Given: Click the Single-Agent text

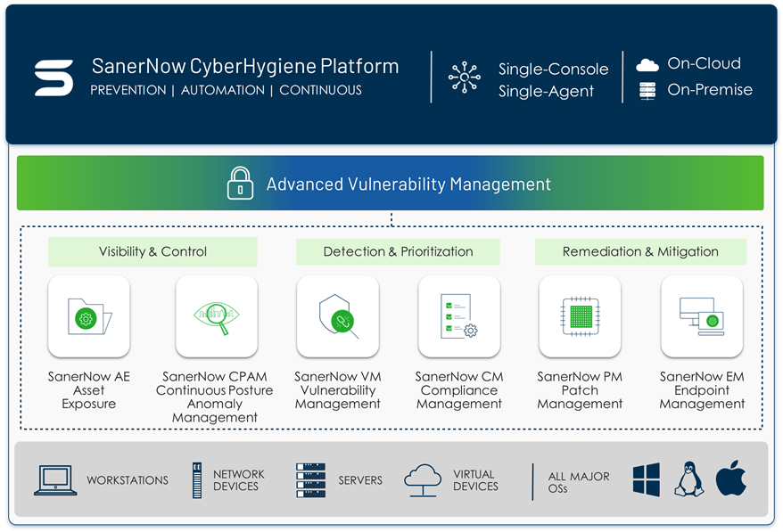Looking at the screenshot, I should point(547,91).
